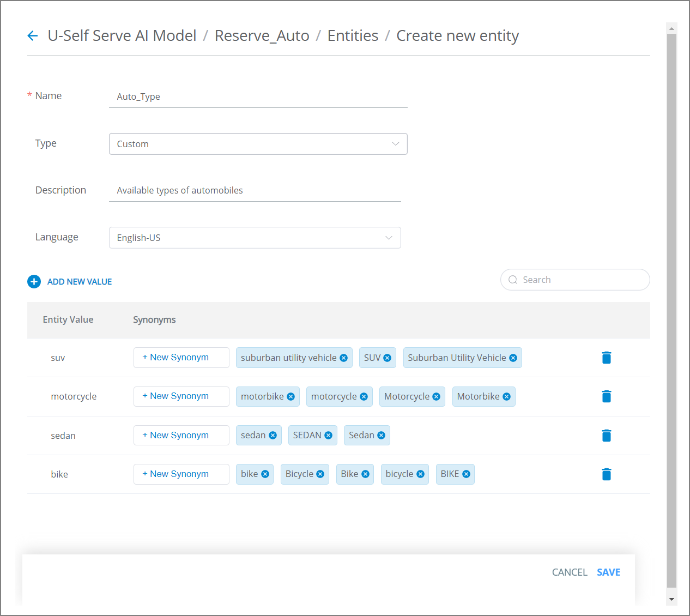Click the SAVE button

coord(609,572)
